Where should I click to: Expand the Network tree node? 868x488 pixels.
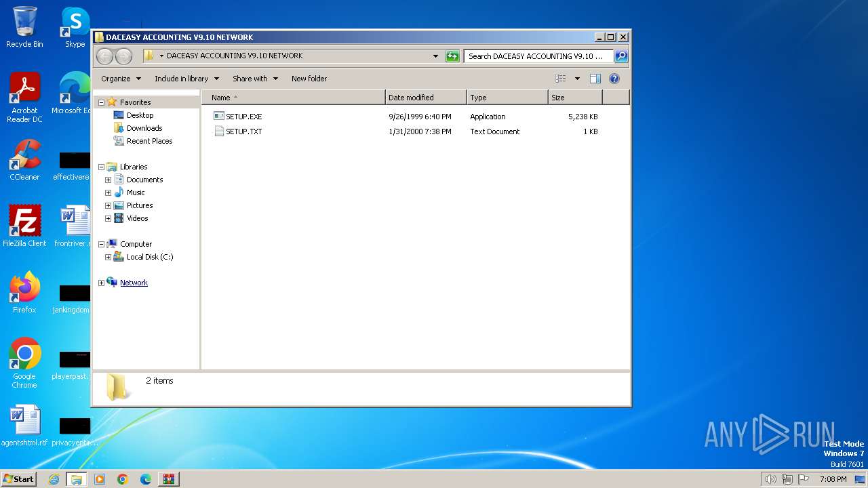click(x=102, y=283)
